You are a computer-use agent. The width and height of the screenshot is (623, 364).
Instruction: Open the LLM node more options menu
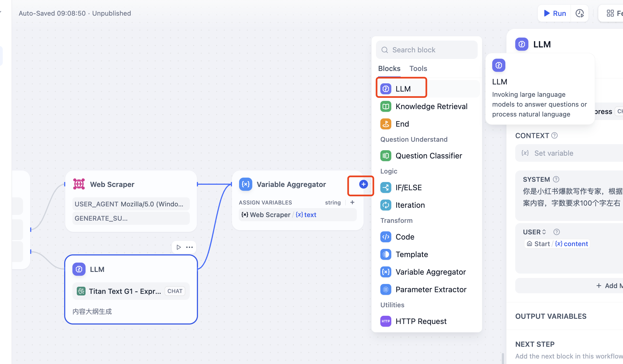click(189, 247)
